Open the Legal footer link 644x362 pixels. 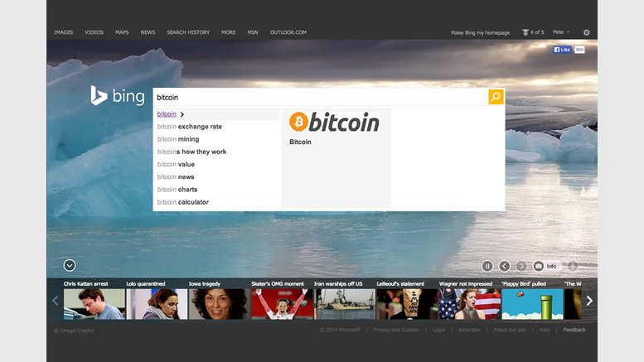(x=438, y=330)
